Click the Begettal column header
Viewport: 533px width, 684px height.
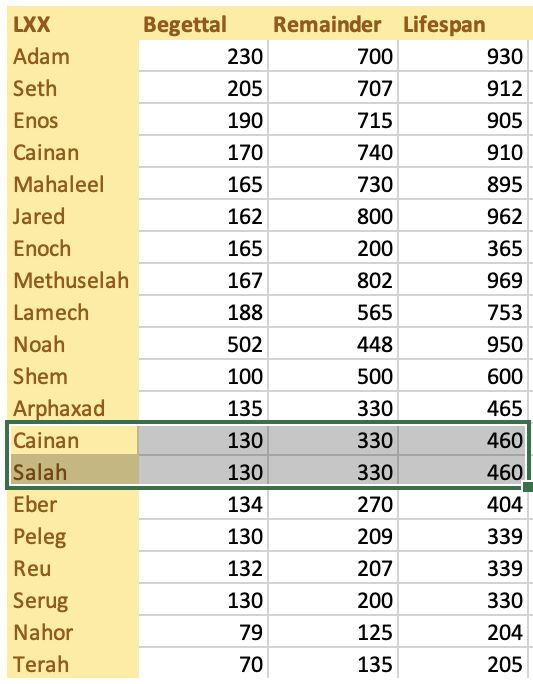tap(203, 24)
